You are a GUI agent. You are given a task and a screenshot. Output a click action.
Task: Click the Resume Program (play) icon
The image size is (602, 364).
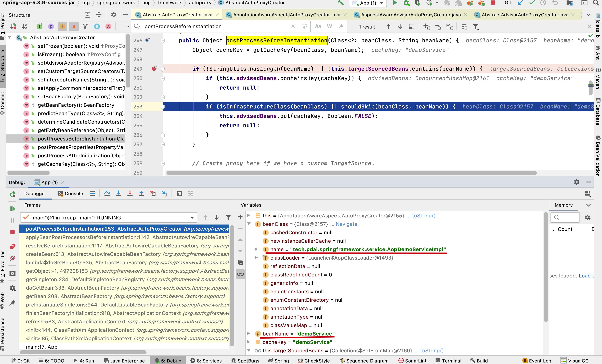point(12,207)
